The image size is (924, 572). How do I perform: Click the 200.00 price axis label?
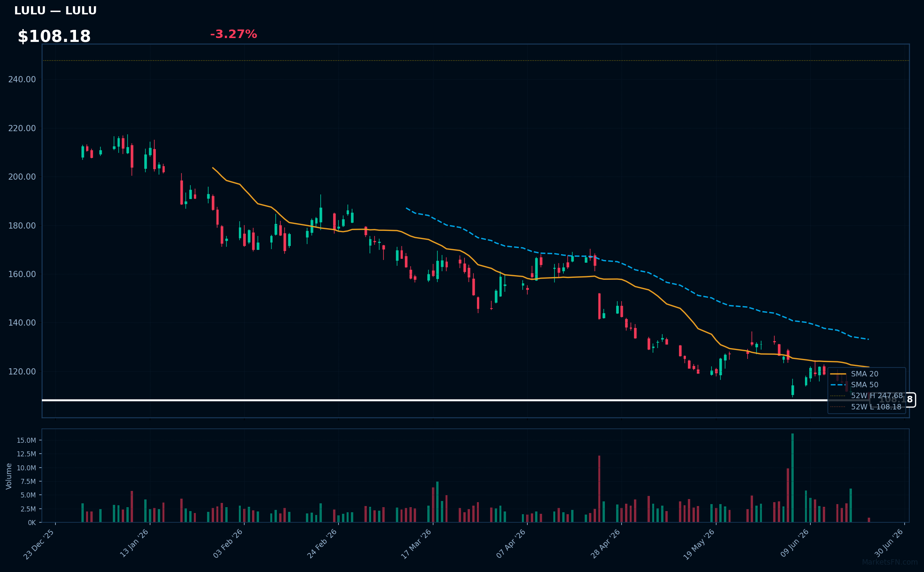point(22,177)
